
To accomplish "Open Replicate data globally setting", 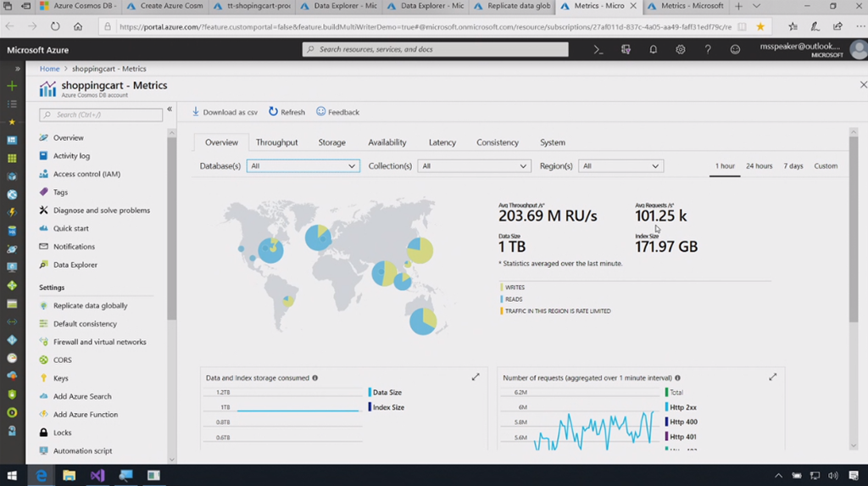I will click(90, 305).
